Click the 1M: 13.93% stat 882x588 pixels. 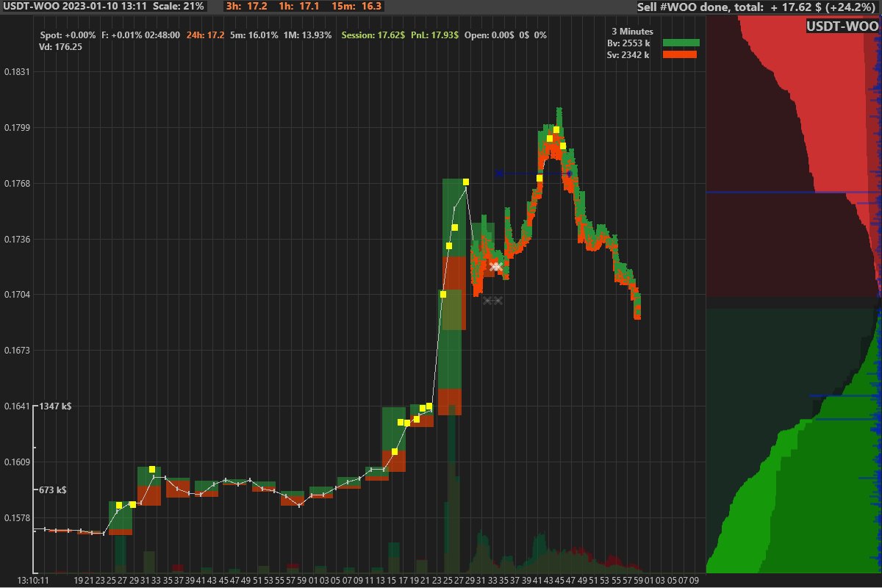(x=307, y=35)
